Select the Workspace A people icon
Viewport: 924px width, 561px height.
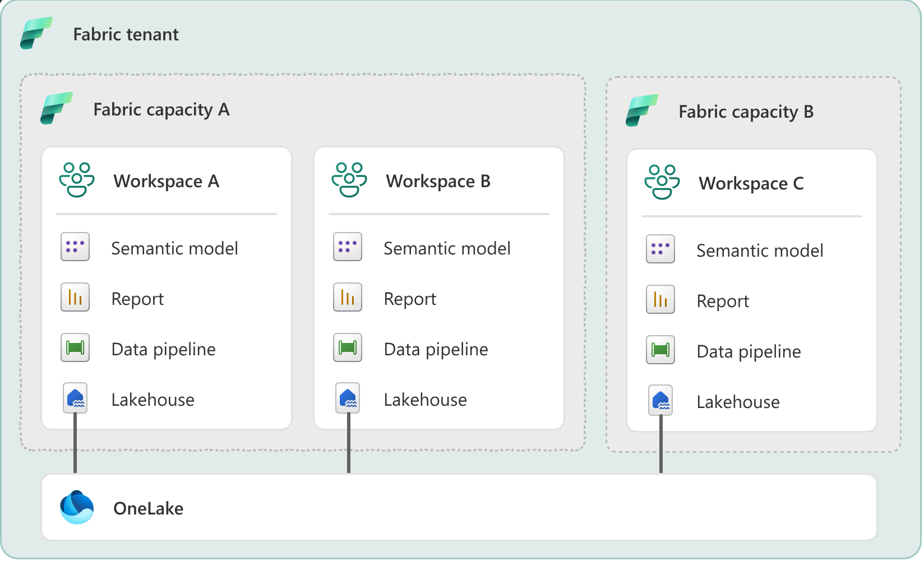[77, 180]
